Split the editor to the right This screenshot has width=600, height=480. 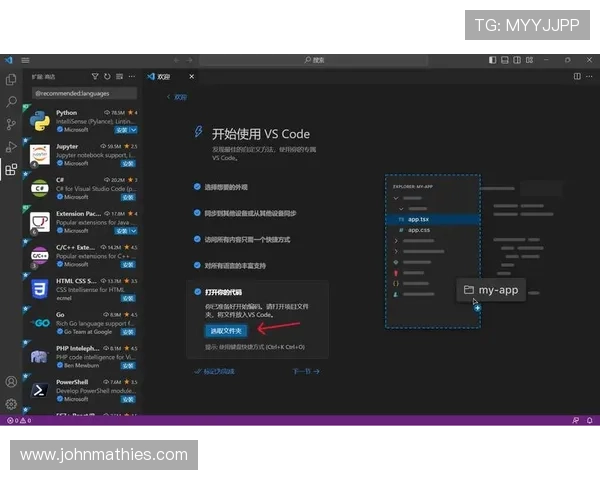click(577, 77)
